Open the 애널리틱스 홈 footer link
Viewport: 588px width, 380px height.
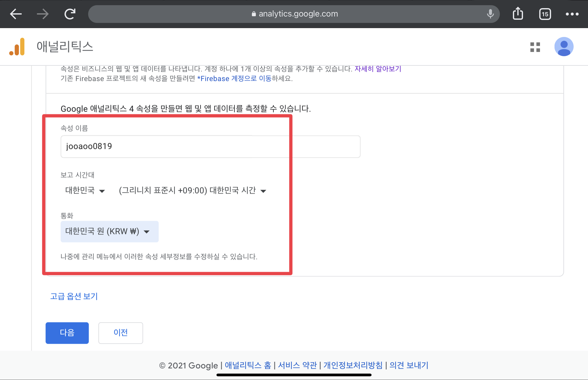click(x=248, y=365)
